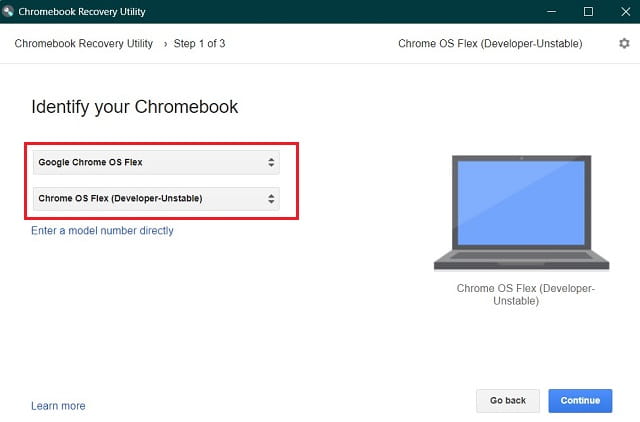Click 'Enter a model number directly' link
This screenshot has width=640, height=422.
point(102,231)
